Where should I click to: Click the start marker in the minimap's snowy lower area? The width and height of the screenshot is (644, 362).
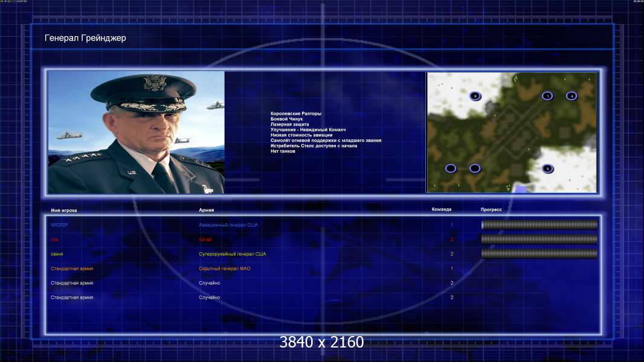click(x=547, y=168)
